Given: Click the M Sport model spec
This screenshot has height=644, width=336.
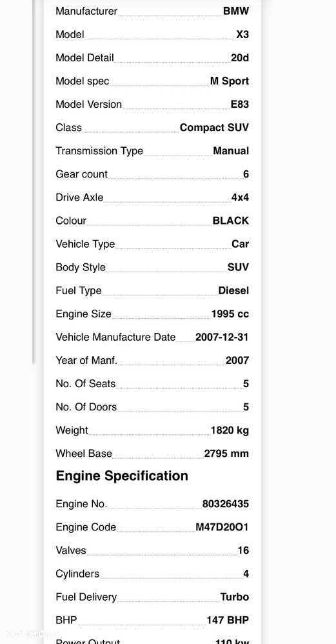Looking at the screenshot, I should point(230,81).
